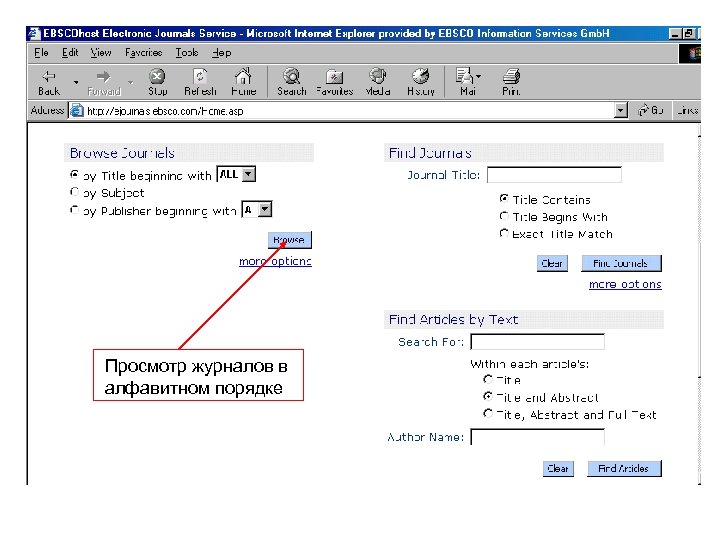Click Internet Explorer icon in title bar

point(34,34)
